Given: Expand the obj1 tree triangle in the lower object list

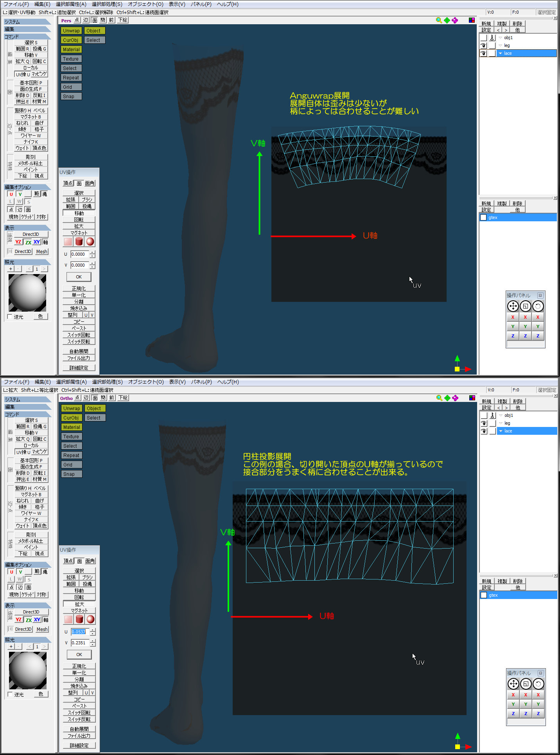Looking at the screenshot, I should click(501, 415).
